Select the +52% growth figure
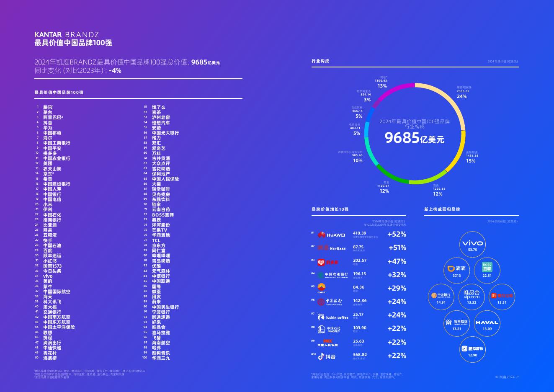 point(397,235)
